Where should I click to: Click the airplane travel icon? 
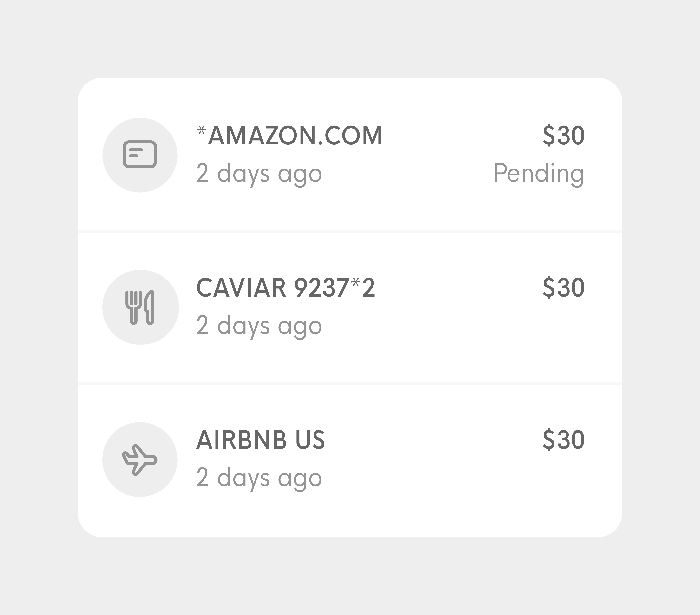140,460
